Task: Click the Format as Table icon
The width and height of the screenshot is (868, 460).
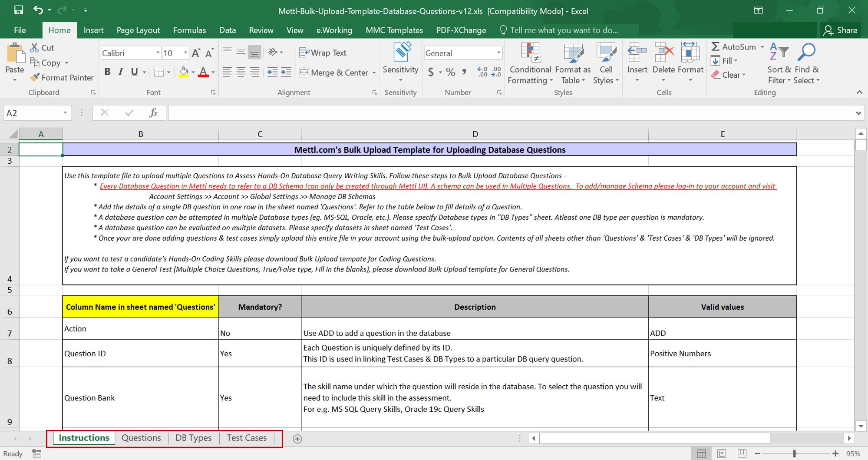Action: point(573,53)
